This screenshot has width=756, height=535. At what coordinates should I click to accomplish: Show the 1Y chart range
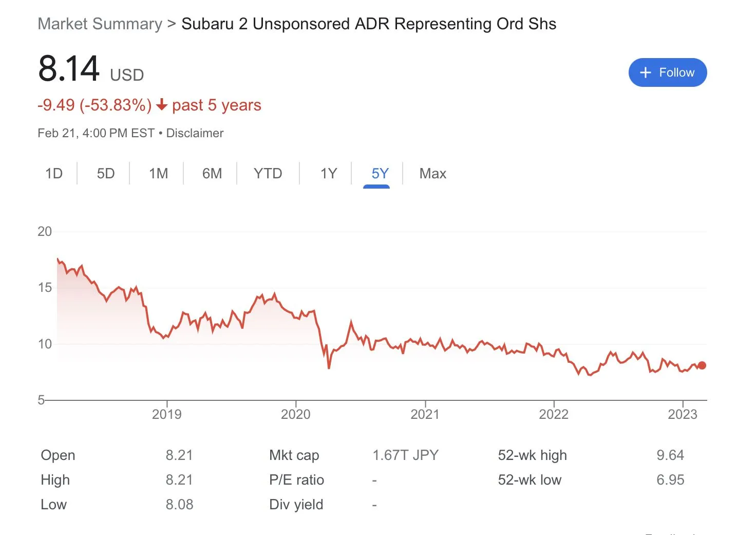329,174
